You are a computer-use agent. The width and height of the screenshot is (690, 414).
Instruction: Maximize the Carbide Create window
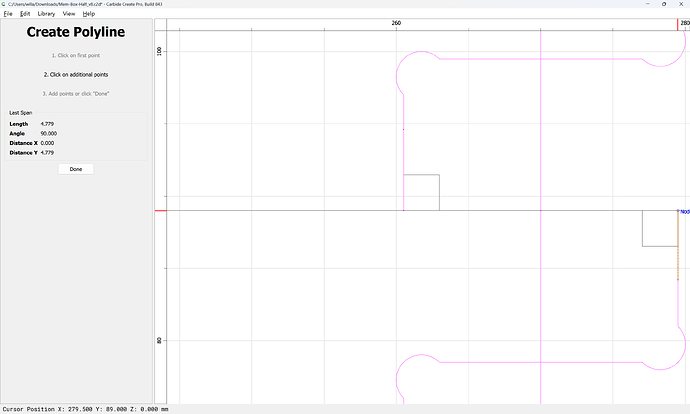point(664,4)
